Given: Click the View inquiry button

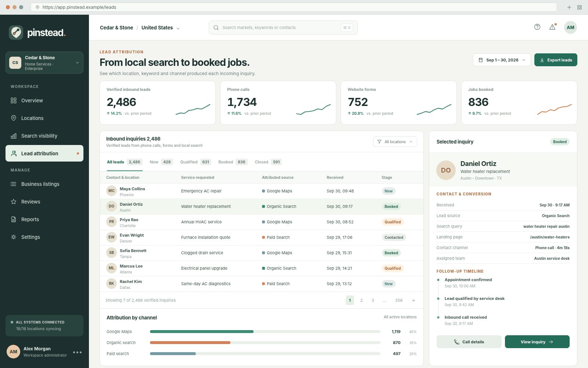Looking at the screenshot, I should [x=537, y=342].
